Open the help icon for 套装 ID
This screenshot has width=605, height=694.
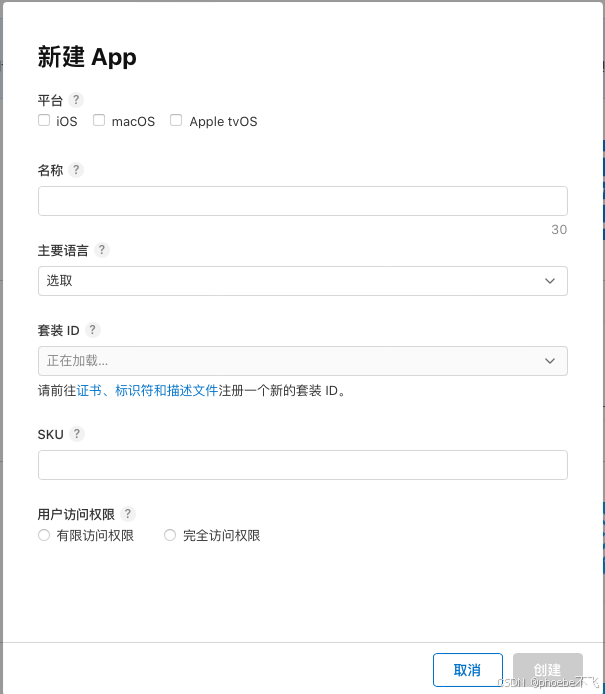click(x=92, y=330)
